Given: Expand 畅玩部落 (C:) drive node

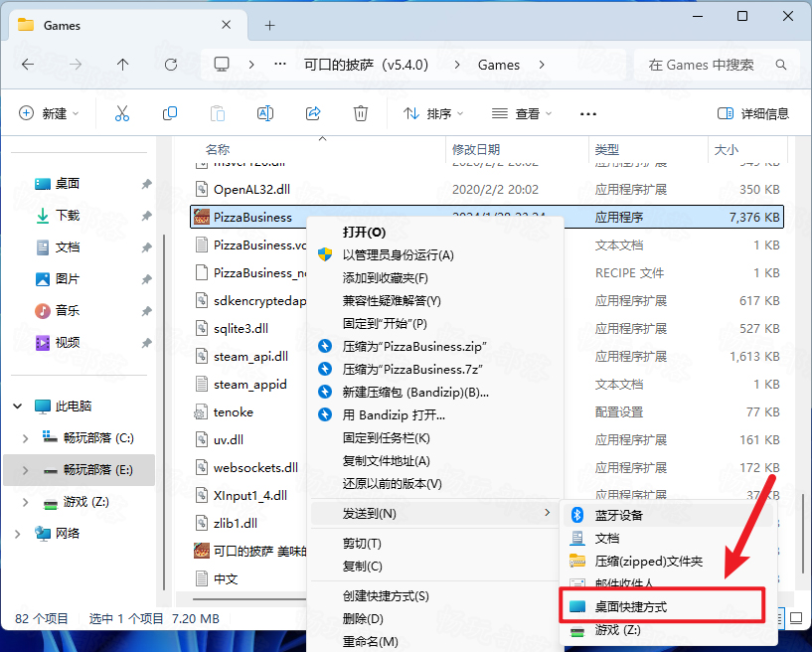Looking at the screenshot, I should (x=25, y=438).
